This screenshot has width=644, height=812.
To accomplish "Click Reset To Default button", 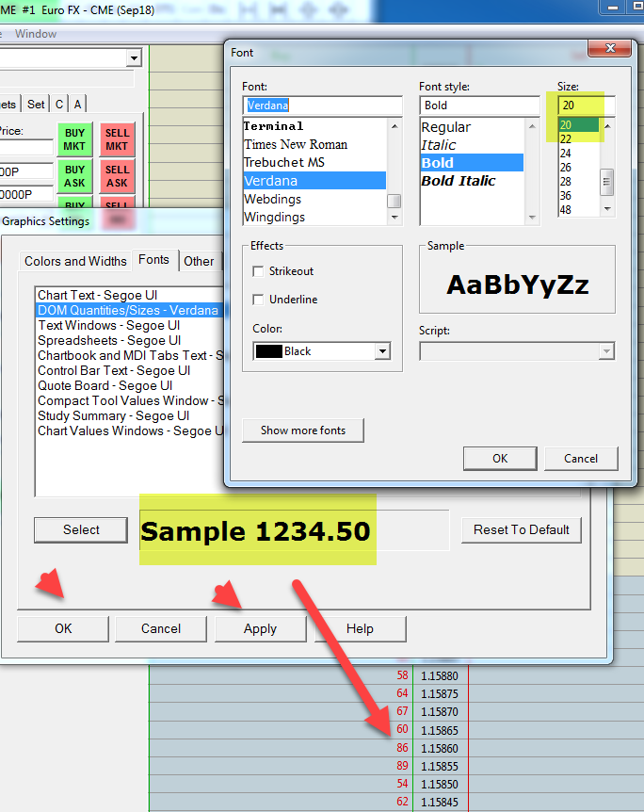I will [x=522, y=529].
